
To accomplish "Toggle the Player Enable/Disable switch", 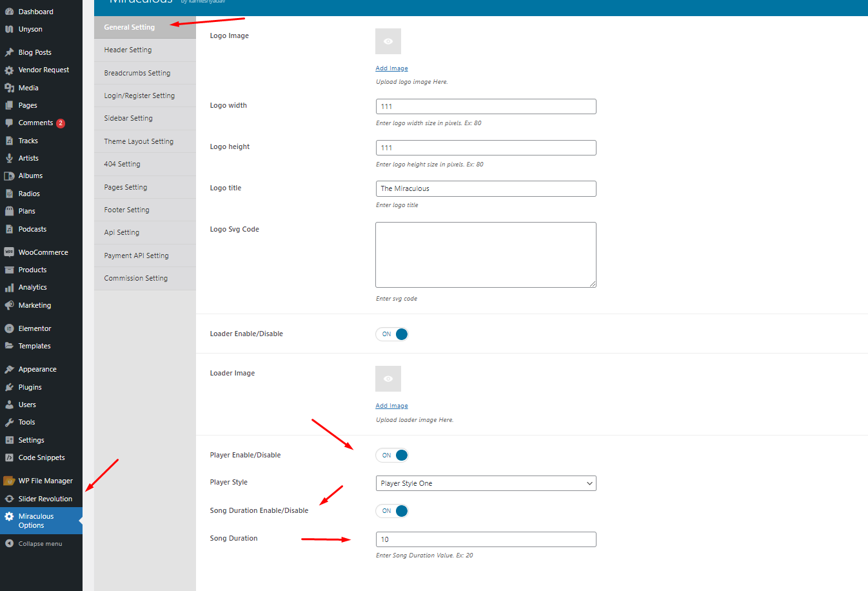I will (392, 456).
